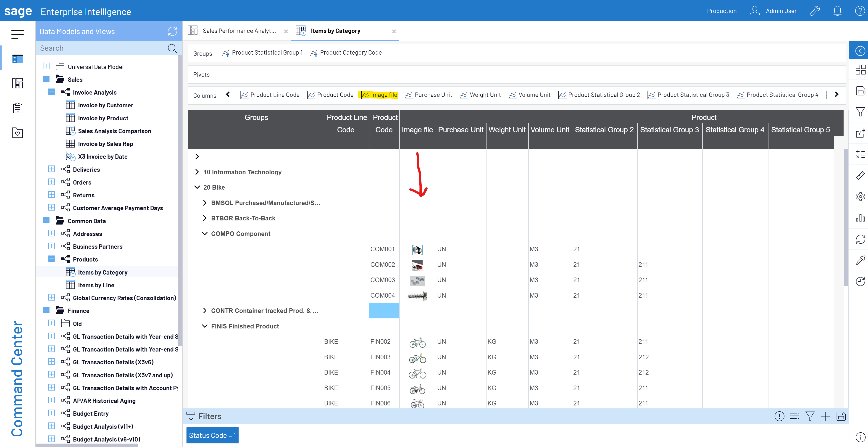
Task: Click the settings gear in right toolbar
Action: pos(860,196)
